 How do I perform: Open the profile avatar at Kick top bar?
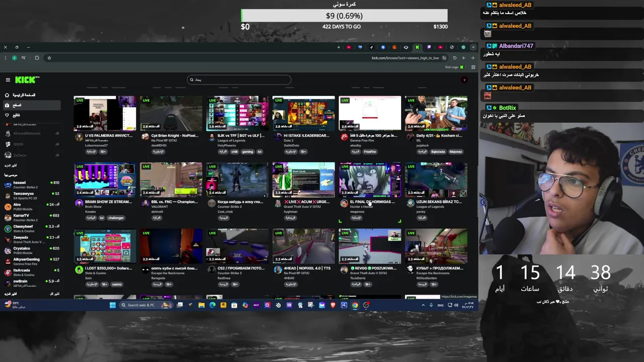[x=464, y=79]
